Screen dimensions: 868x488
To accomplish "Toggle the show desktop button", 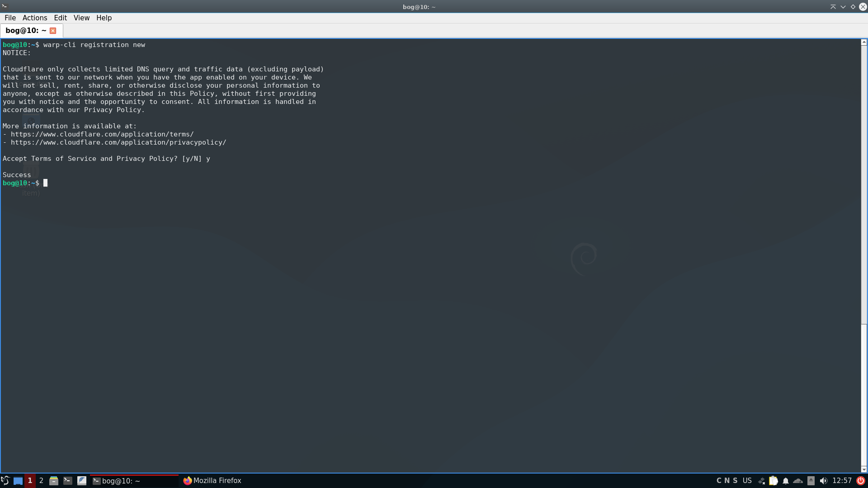I will click(18, 480).
